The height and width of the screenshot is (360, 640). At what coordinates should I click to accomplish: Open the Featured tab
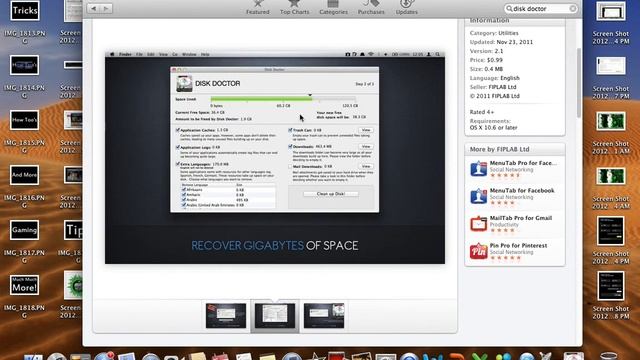point(258,8)
